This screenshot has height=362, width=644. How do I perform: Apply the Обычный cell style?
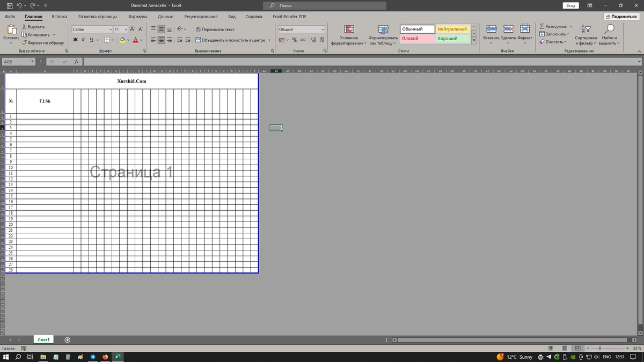[x=417, y=29]
